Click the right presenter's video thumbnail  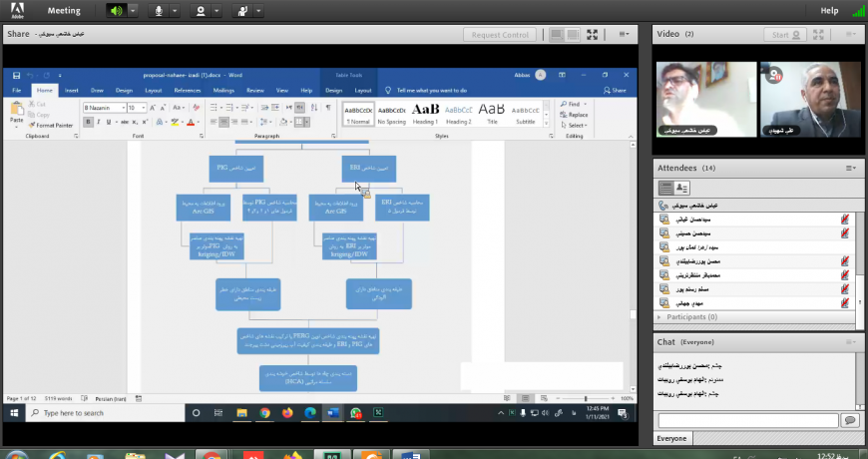810,99
